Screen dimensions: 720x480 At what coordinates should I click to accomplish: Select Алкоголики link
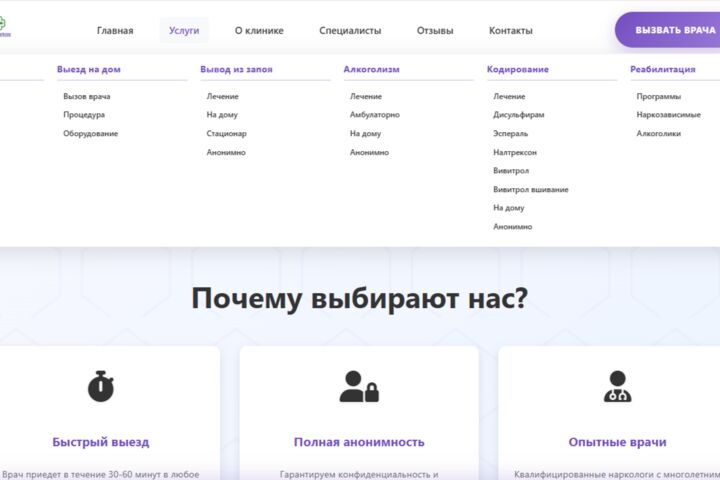click(658, 134)
